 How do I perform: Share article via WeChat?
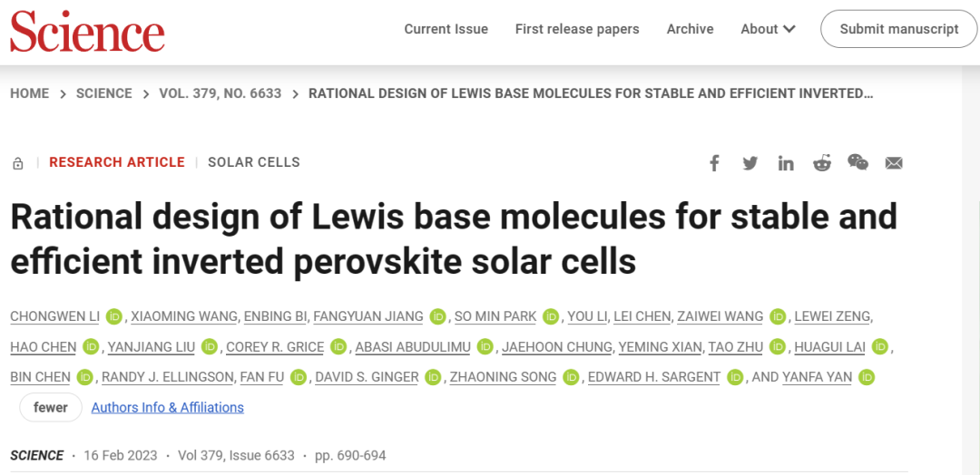[x=857, y=162]
